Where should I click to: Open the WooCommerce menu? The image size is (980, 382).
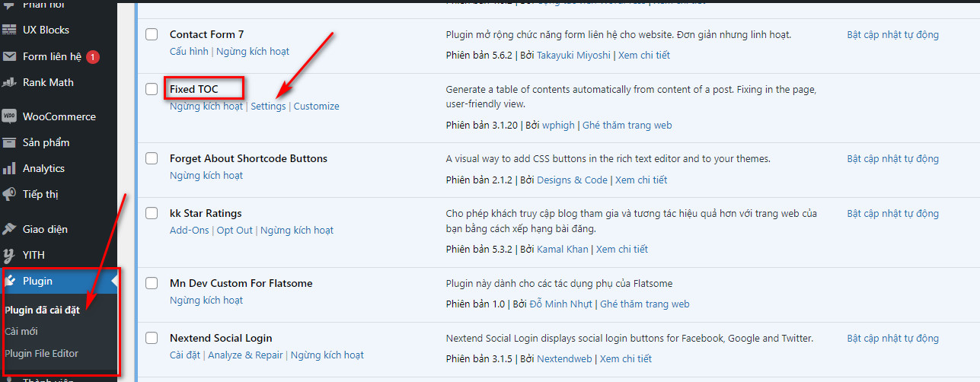(x=59, y=116)
